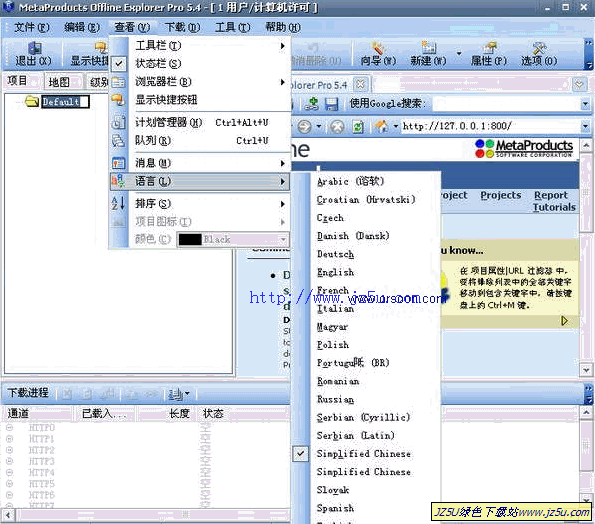Open the File (文件) menu
Screen dimensions: 595x524
(x=32, y=27)
